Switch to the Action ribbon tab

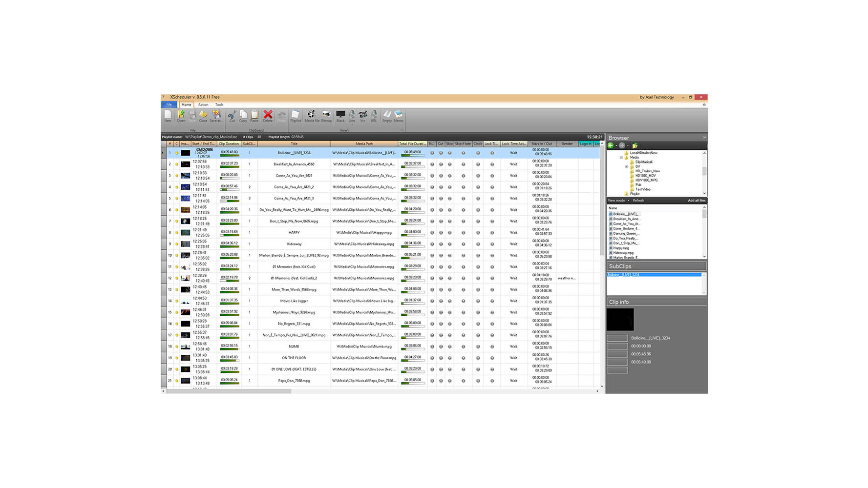coord(203,105)
